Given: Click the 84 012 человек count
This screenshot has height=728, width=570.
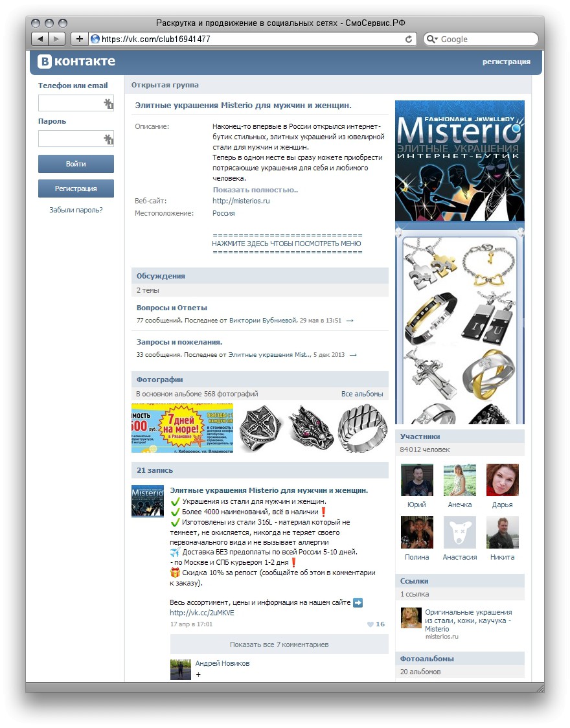Looking at the screenshot, I should [425, 449].
